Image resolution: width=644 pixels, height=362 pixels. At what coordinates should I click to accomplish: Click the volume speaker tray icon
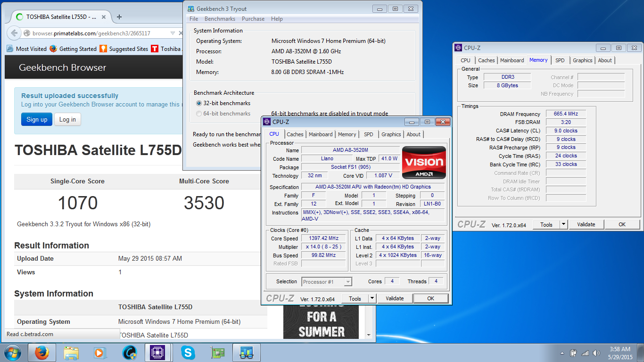(x=597, y=353)
